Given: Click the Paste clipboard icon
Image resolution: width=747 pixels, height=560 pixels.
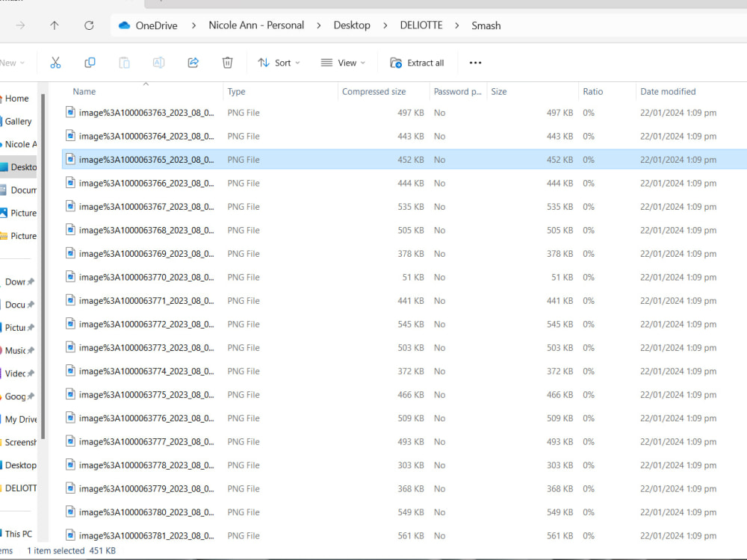Looking at the screenshot, I should coord(124,63).
